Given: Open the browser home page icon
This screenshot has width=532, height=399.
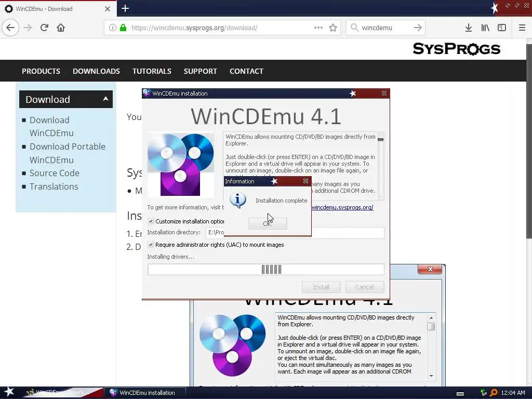Looking at the screenshot, I should tap(61, 28).
